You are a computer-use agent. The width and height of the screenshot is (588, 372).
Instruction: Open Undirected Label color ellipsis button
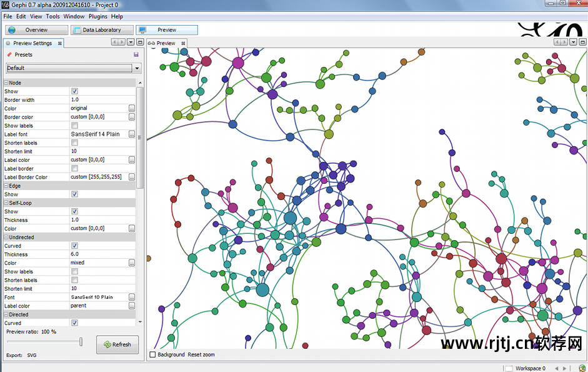tap(132, 306)
